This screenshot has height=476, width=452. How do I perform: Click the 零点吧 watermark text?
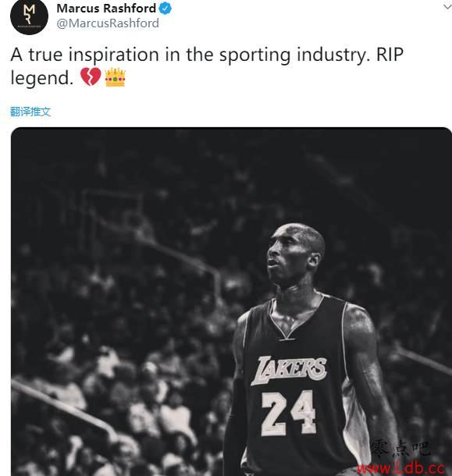point(400,449)
